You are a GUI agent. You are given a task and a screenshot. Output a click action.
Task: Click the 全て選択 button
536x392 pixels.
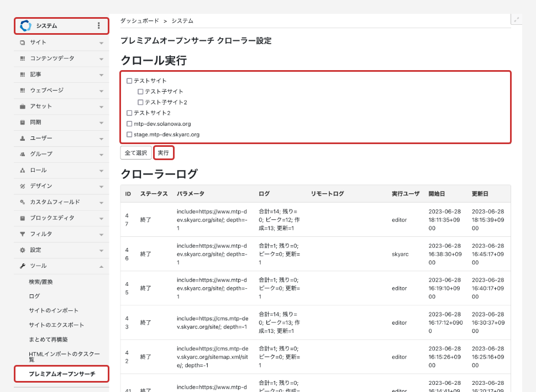[136, 152]
